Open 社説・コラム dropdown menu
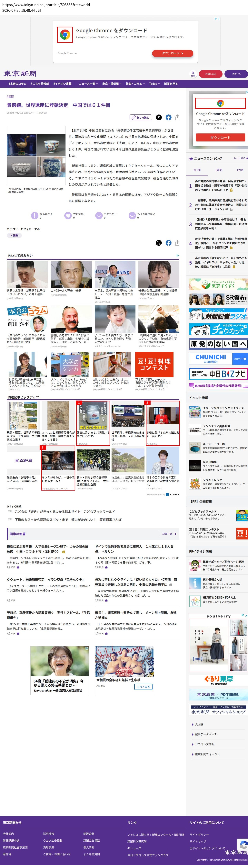This screenshot has width=248, height=868. coord(135,84)
